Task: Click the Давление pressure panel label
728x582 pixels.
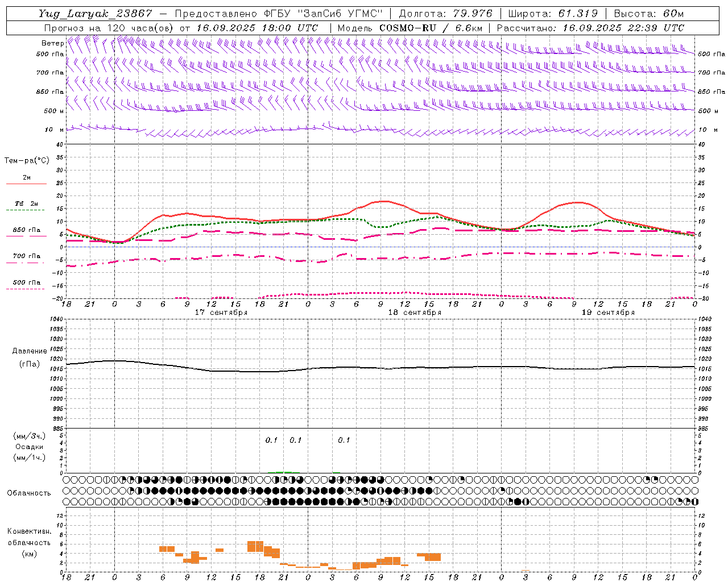Action: (30, 351)
